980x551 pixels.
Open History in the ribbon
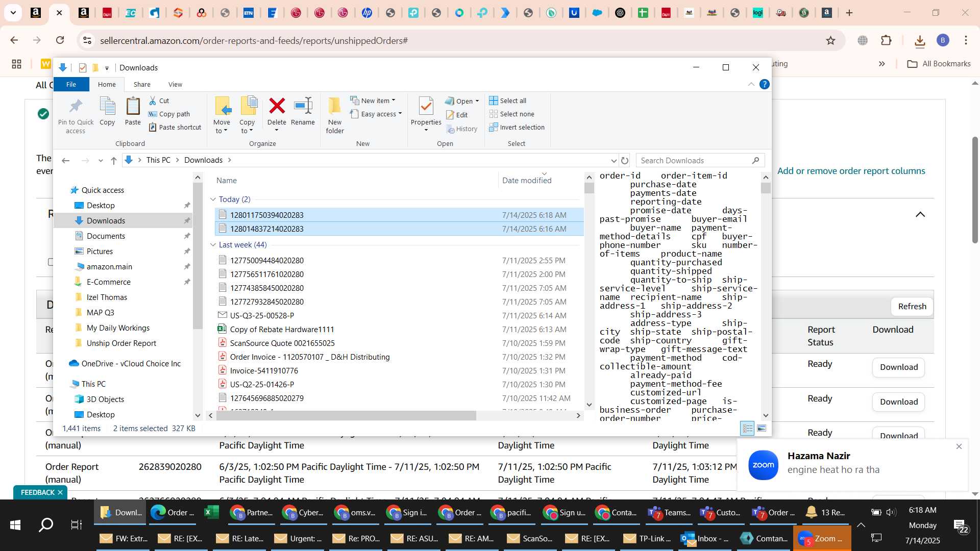(461, 129)
